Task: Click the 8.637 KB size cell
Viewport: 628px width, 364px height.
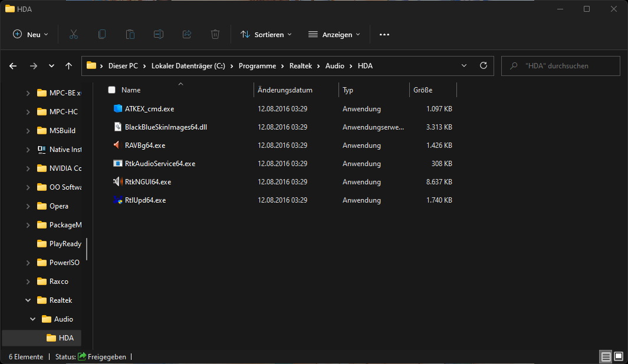Action: click(x=439, y=181)
